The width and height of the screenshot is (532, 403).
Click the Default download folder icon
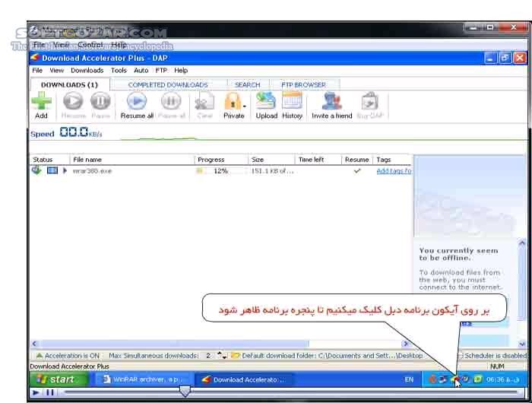pyautogui.click(x=235, y=355)
